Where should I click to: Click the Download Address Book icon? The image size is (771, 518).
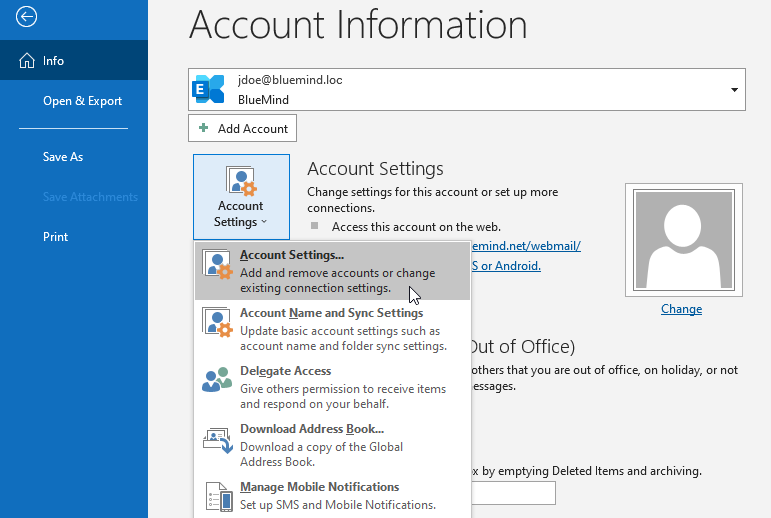pos(218,438)
